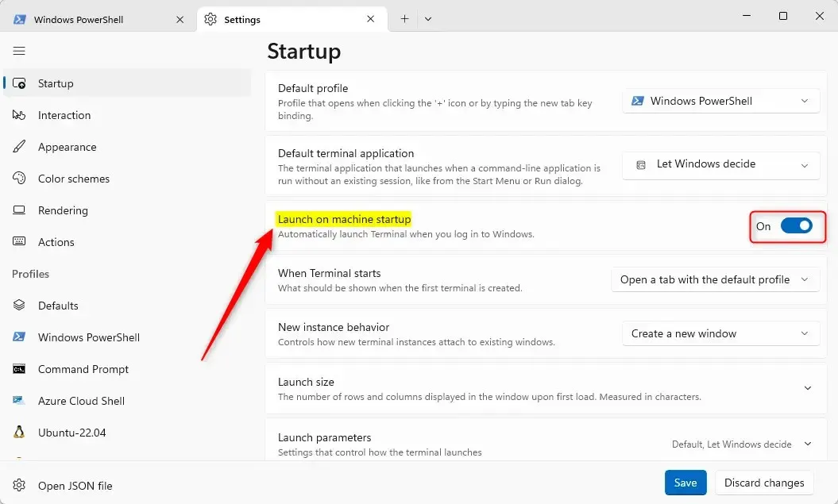Open Interaction settings via its sidebar icon
838x504 pixels.
[x=20, y=115]
